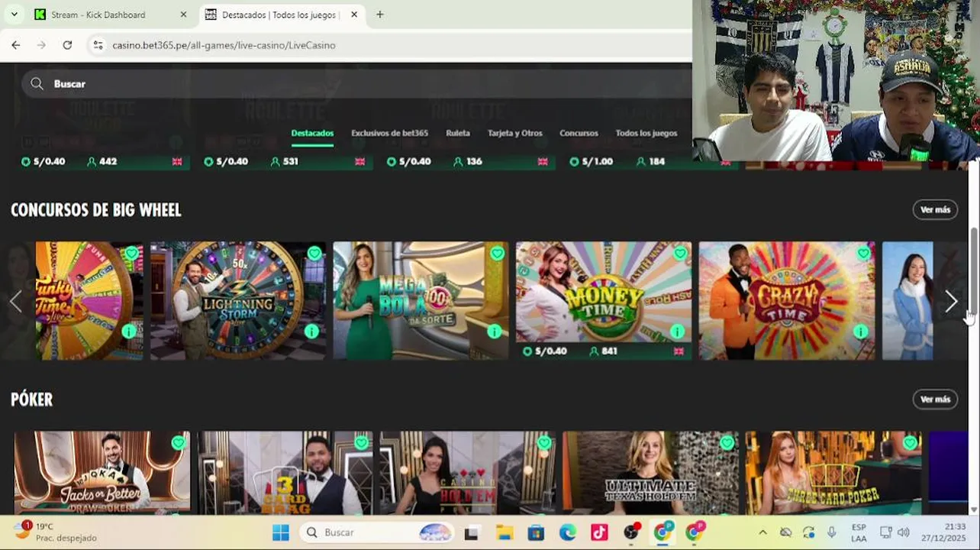Show previous Big Wheel games with left arrow

coord(15,301)
